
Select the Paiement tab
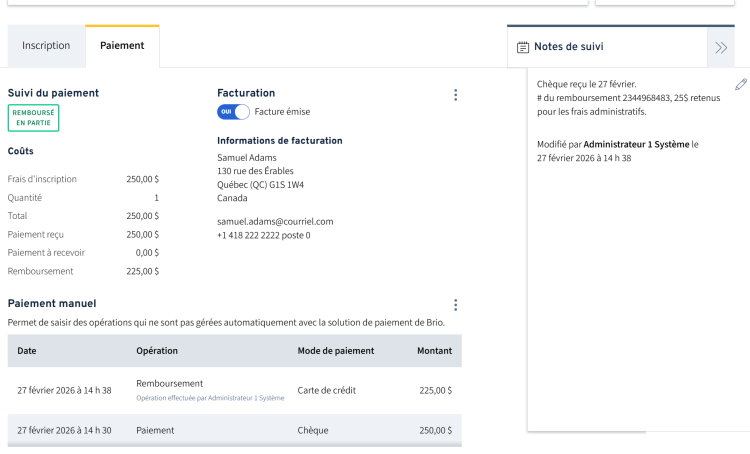pos(122,46)
